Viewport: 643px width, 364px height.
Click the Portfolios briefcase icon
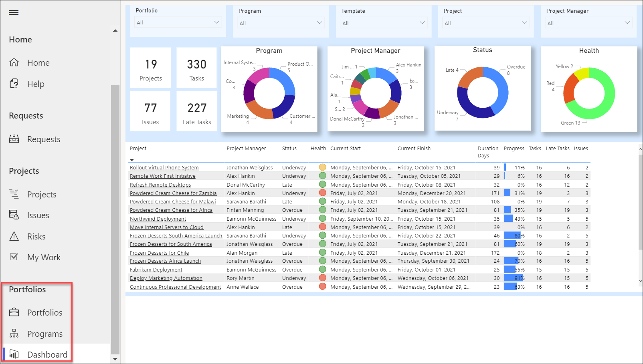(14, 312)
